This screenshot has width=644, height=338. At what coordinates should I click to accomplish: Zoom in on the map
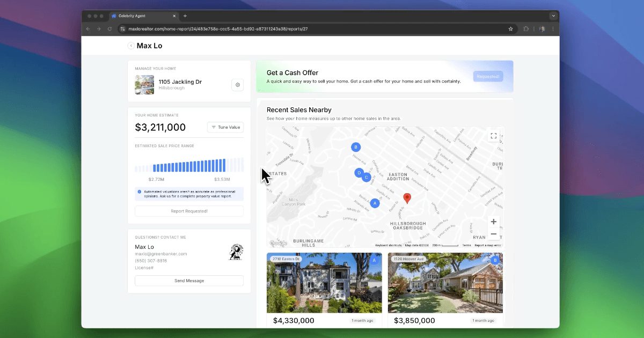point(494,222)
